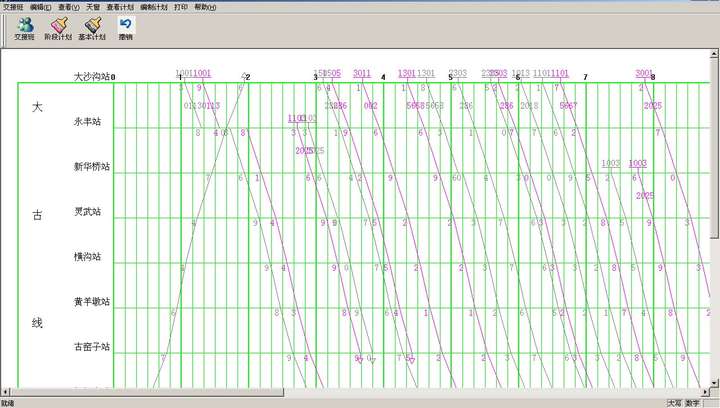
Task: Click purple train number 1003 at 新华桥站
Action: pos(638,163)
